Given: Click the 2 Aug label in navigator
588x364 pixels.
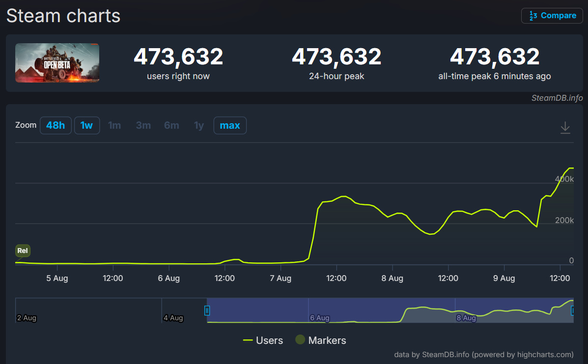Looking at the screenshot, I should pos(27,318).
